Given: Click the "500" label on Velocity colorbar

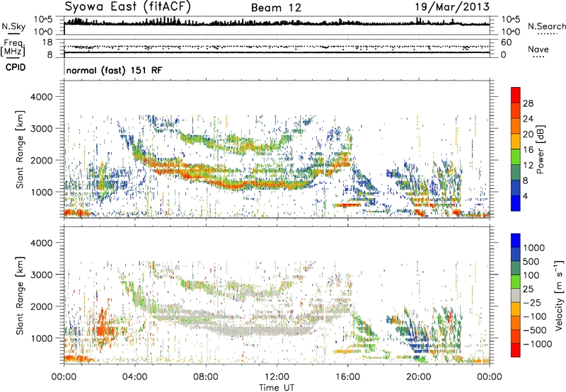Looking at the screenshot, I should pyautogui.click(x=531, y=262).
